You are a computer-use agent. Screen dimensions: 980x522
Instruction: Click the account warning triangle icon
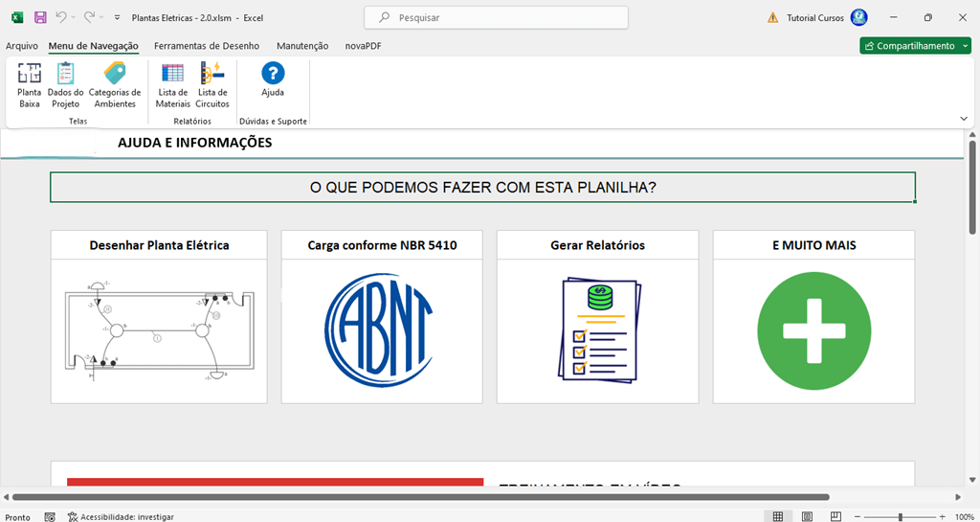coord(773,18)
